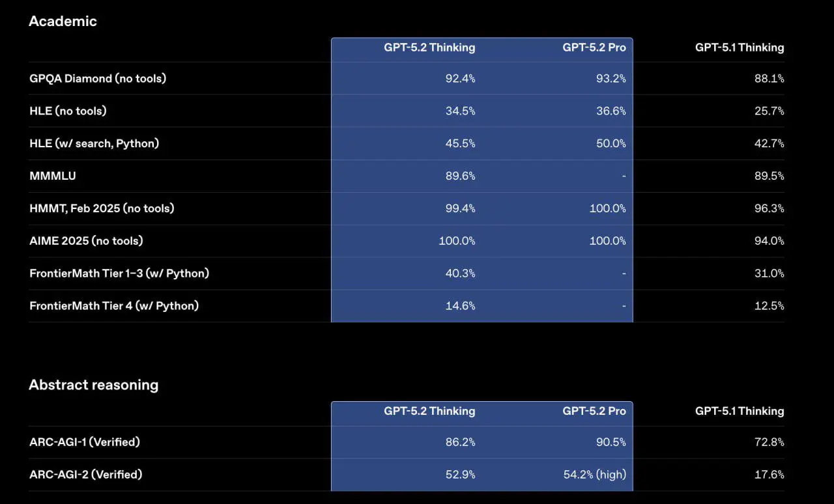Click the HMMT, Feb 2025 row label
Screen dimensions: 834x504
[x=102, y=209]
